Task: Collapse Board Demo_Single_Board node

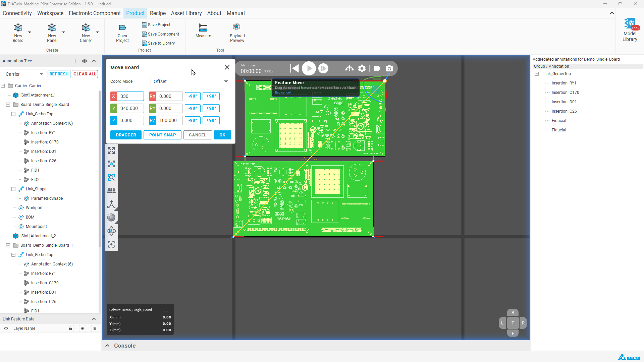Action: click(x=8, y=105)
